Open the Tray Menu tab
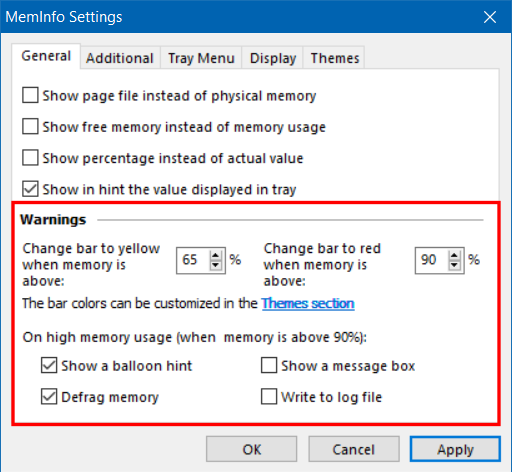Screen dimensions: 512x472 tap(201, 58)
